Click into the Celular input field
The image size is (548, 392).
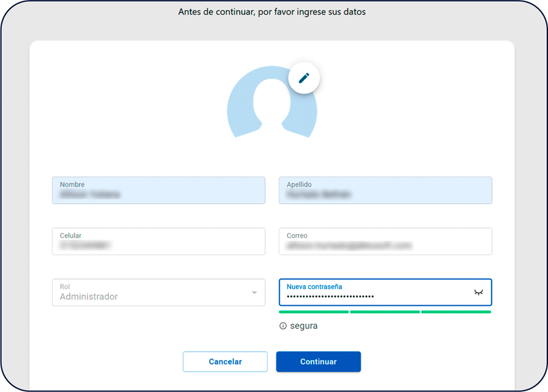158,245
